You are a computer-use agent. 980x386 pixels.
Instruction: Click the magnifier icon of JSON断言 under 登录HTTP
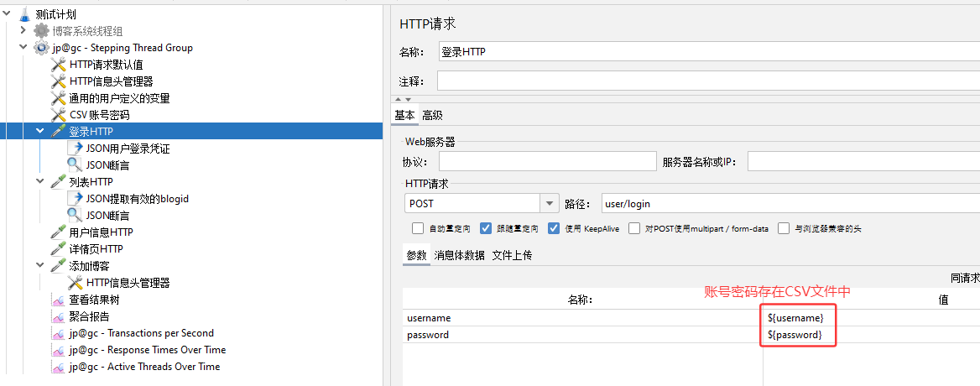click(75, 165)
